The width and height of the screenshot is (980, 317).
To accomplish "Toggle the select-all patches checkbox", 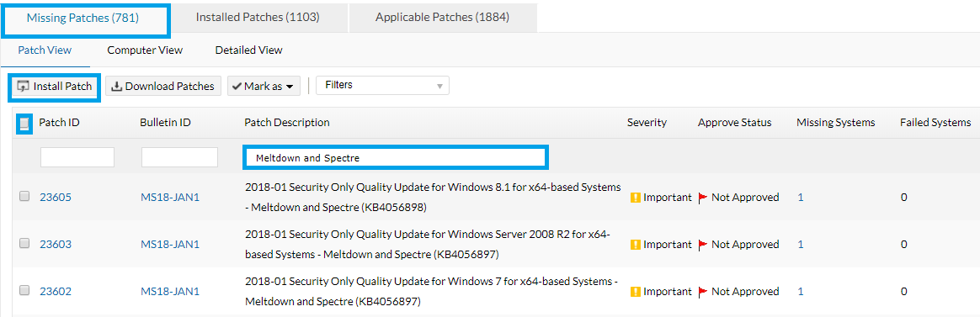I will coord(24,124).
